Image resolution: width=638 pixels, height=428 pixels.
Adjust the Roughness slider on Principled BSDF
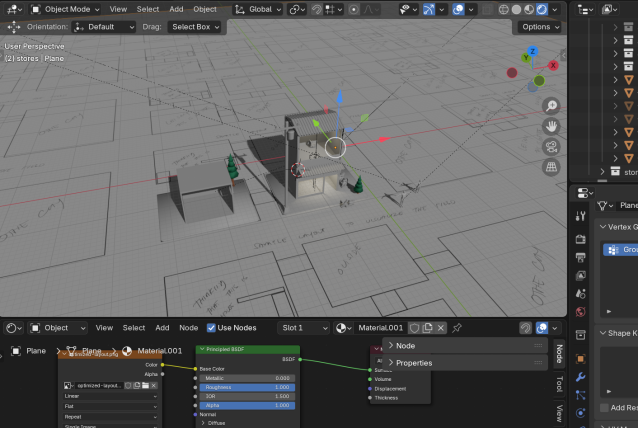click(x=247, y=387)
